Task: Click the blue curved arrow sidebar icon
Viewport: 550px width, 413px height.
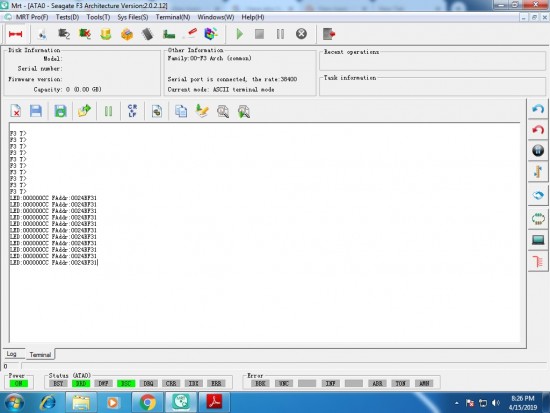Action: pos(538,109)
